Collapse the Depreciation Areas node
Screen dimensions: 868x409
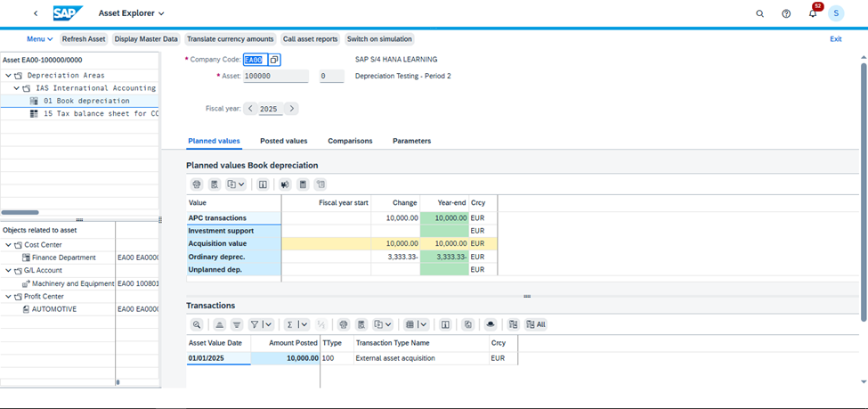[x=8, y=76]
